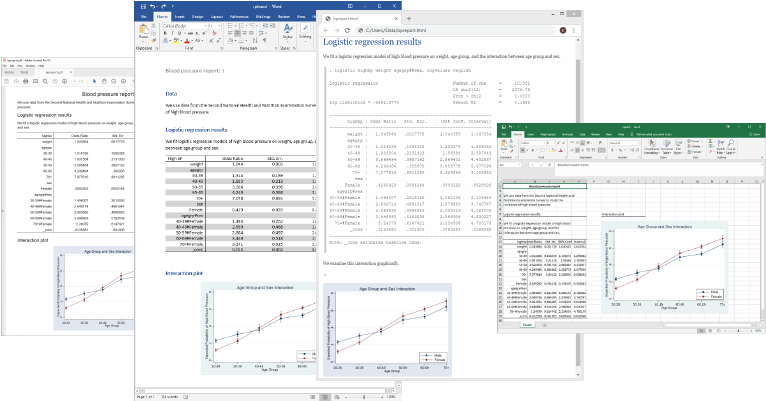Search text in Acrobat toolbar

coord(45,81)
